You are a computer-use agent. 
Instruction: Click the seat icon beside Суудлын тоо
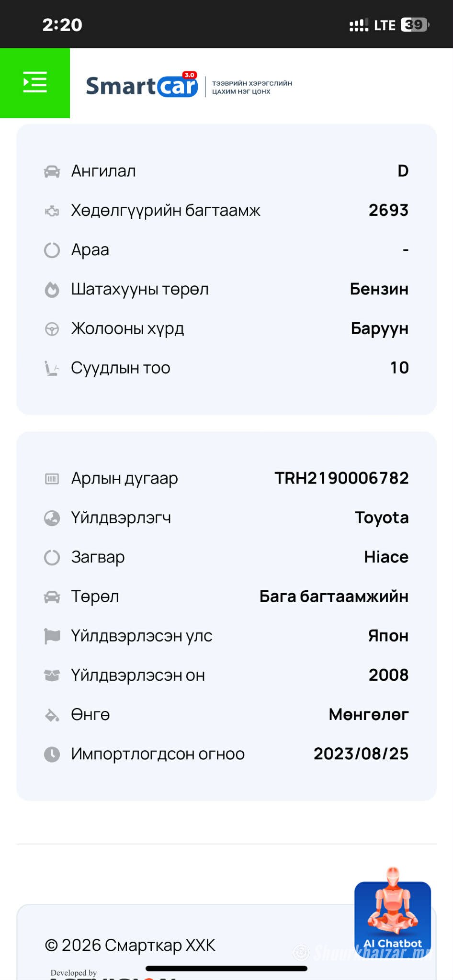coord(52,368)
